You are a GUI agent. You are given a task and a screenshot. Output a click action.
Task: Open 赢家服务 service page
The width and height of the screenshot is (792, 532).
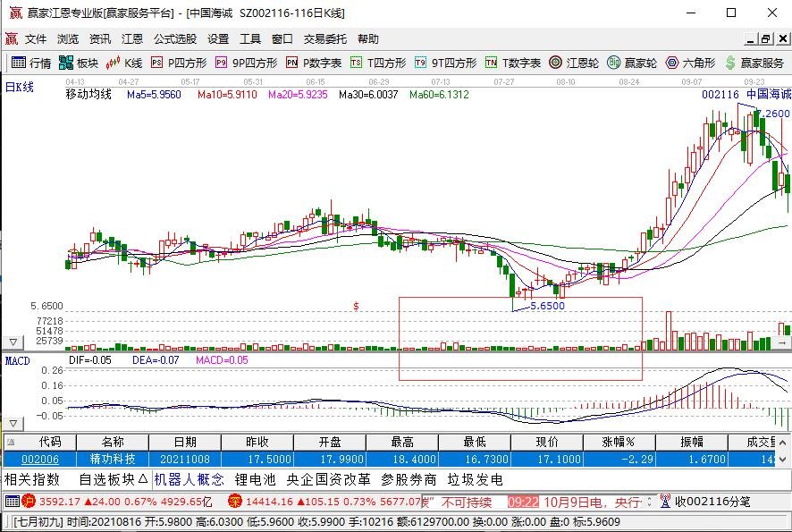pyautogui.click(x=754, y=63)
